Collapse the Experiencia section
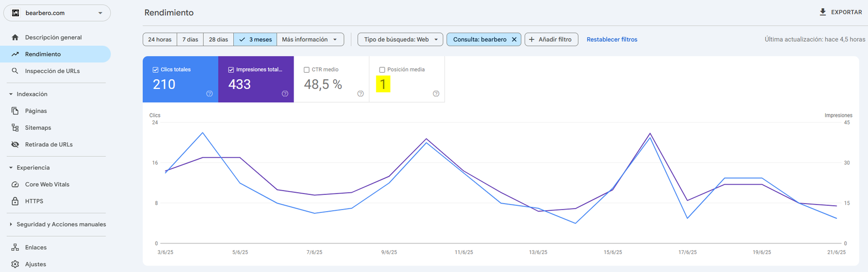This screenshot has height=272, width=868. [x=11, y=168]
